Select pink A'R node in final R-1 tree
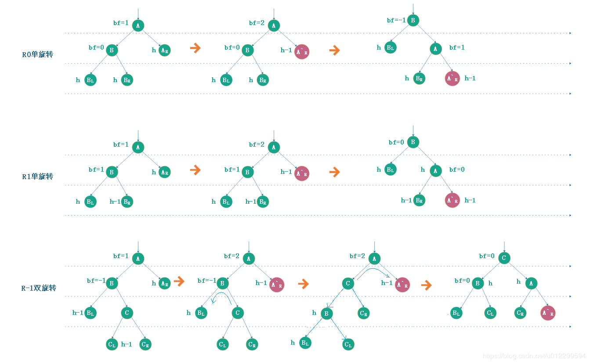The width and height of the screenshot is (590, 364). click(x=548, y=313)
